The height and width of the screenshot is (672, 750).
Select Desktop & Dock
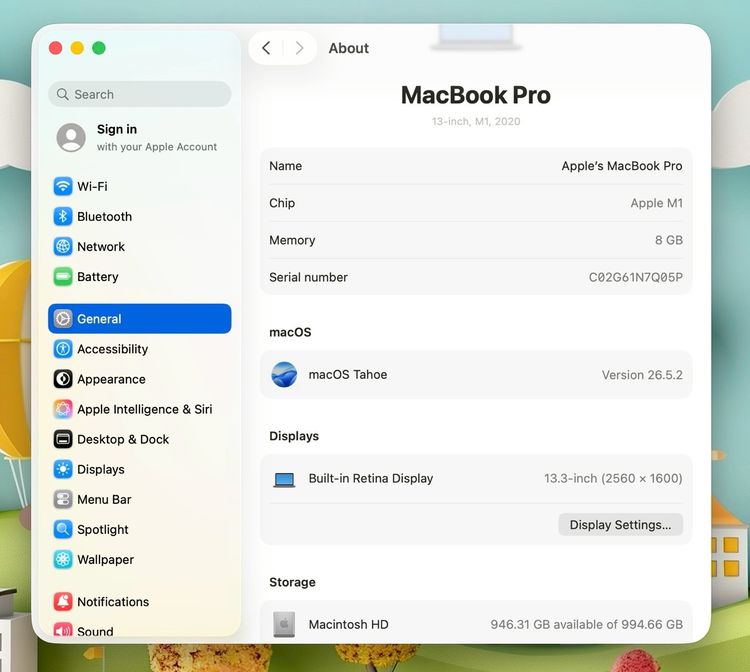pyautogui.click(x=140, y=439)
